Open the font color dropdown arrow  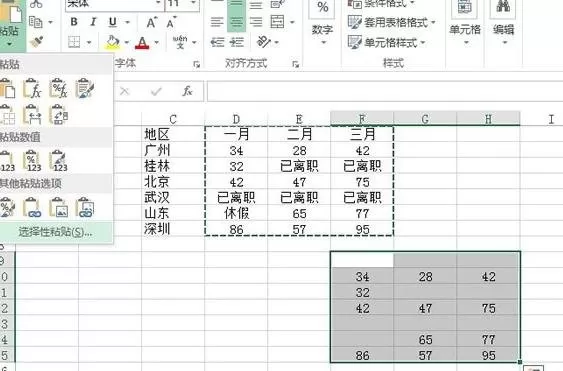[157, 42]
